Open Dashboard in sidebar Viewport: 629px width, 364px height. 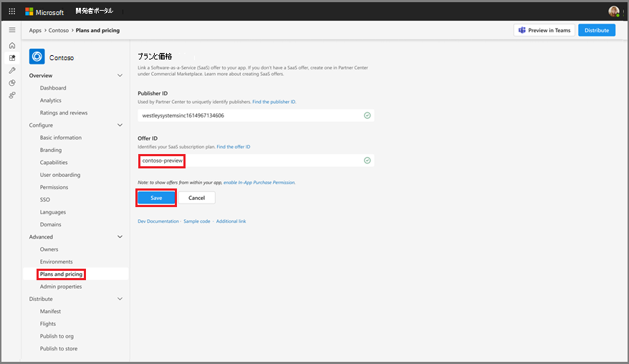(53, 88)
